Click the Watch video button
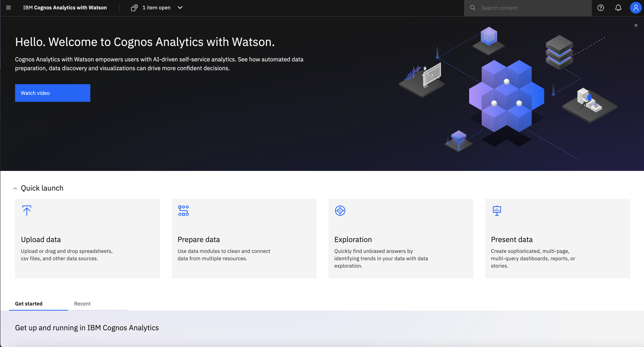Screen dimensions: 644x347 click(53, 93)
